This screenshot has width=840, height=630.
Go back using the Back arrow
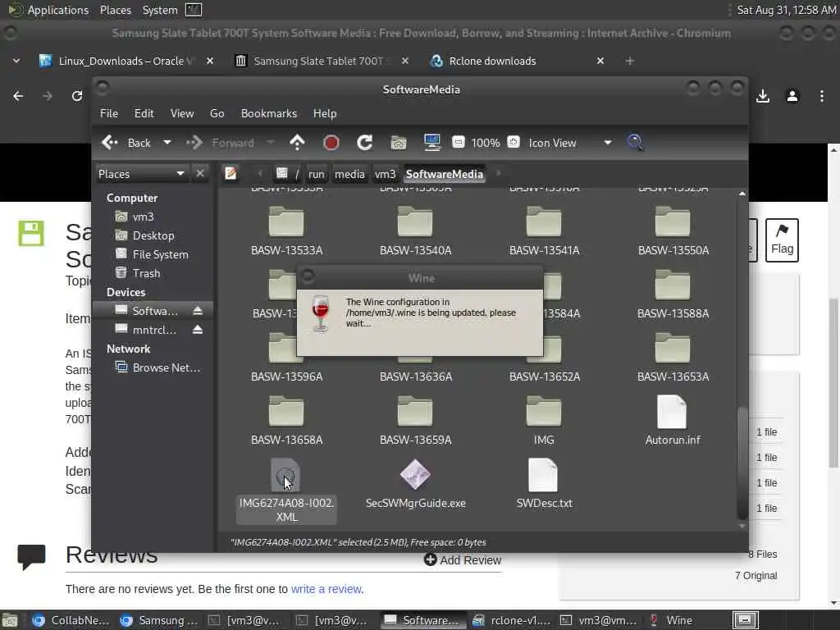pos(126,143)
